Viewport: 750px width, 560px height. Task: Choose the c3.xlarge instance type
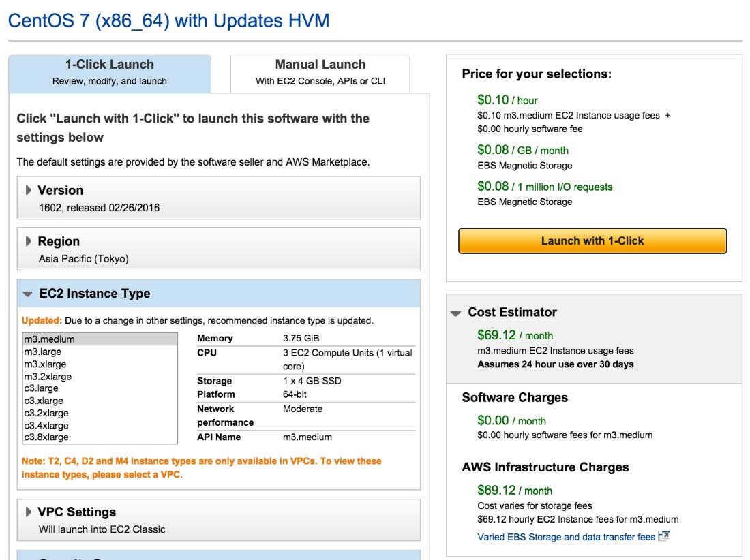[44, 401]
